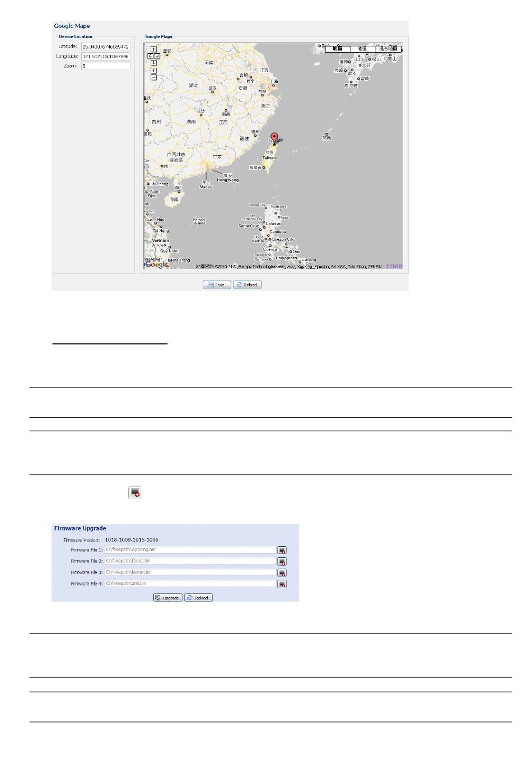Click the firmware version number 1018-1009-1015-1006
This screenshot has width=532, height=768.
tap(132, 540)
